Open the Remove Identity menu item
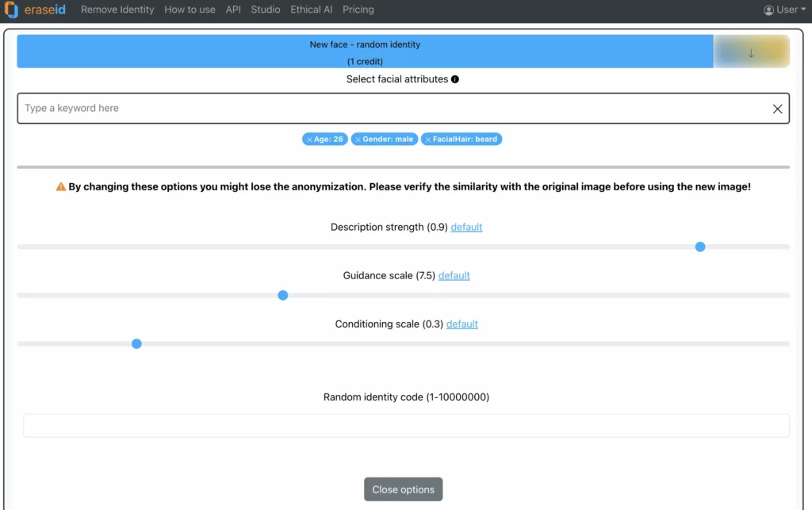The image size is (812, 510). tap(117, 10)
